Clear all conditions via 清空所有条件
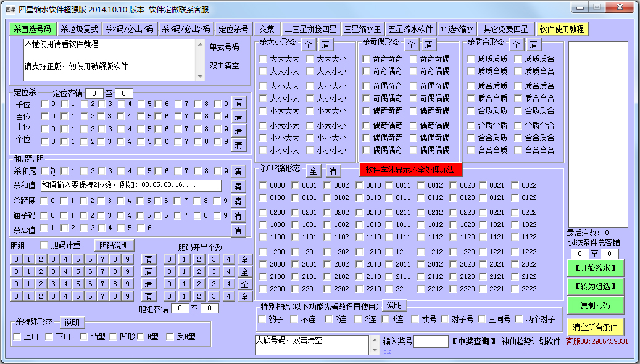640x364 pixels. point(595,326)
